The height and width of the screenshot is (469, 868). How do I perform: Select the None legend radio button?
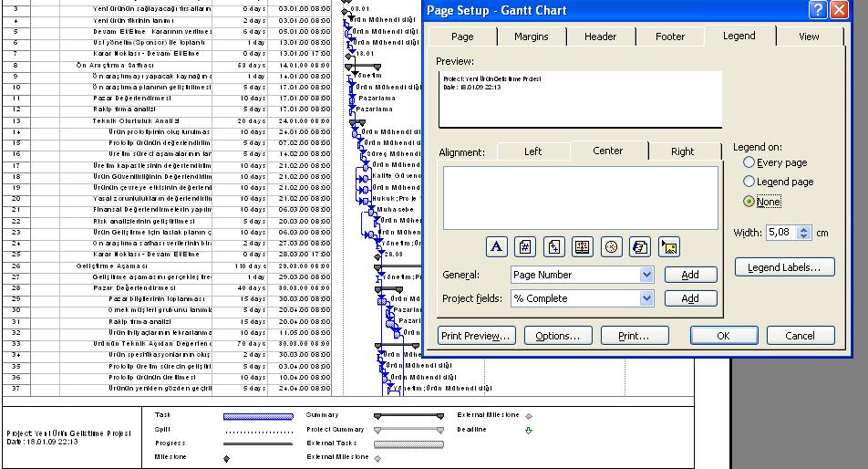tap(749, 202)
